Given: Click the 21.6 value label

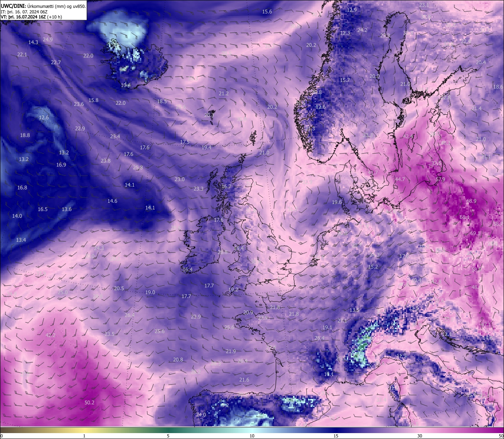Looking at the screenshot, I should click(x=244, y=380).
